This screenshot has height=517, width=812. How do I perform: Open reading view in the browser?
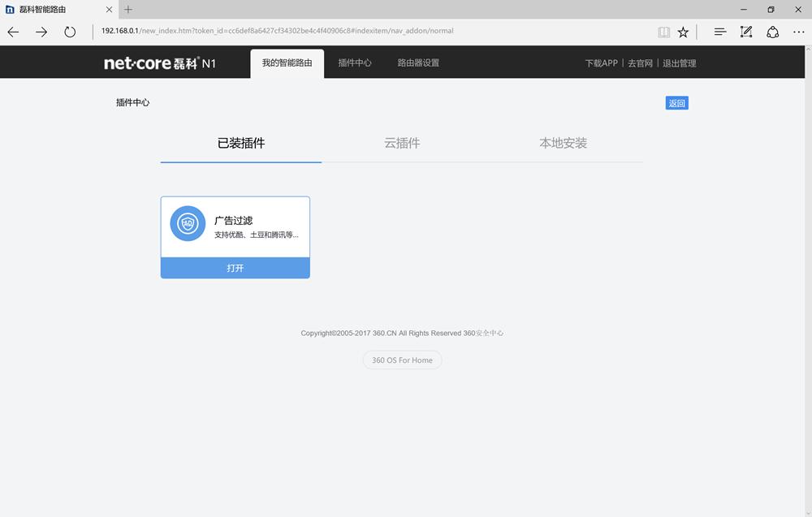[663, 32]
